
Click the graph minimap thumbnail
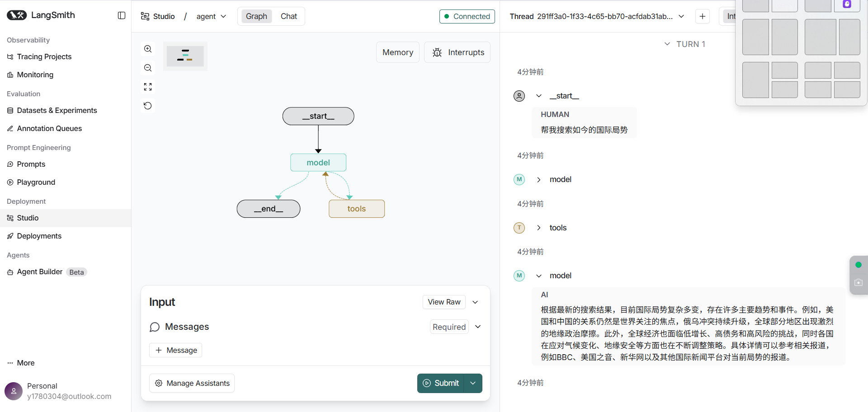pyautogui.click(x=185, y=56)
